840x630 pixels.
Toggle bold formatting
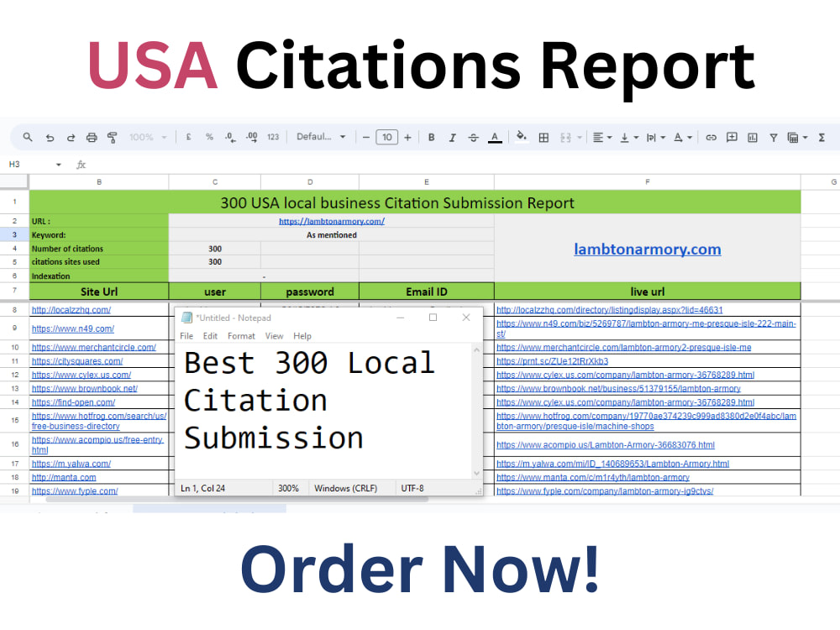431,137
